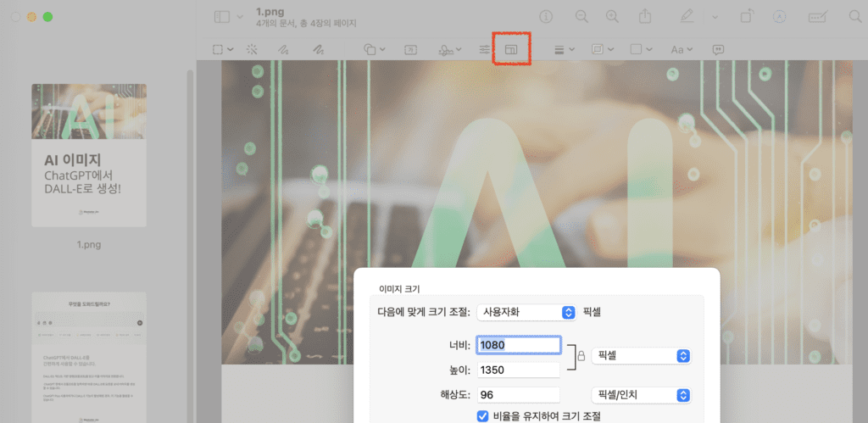Select the AI 이미지 1.png sidebar thumbnail
Image resolution: width=868 pixels, height=423 pixels.
click(89, 155)
